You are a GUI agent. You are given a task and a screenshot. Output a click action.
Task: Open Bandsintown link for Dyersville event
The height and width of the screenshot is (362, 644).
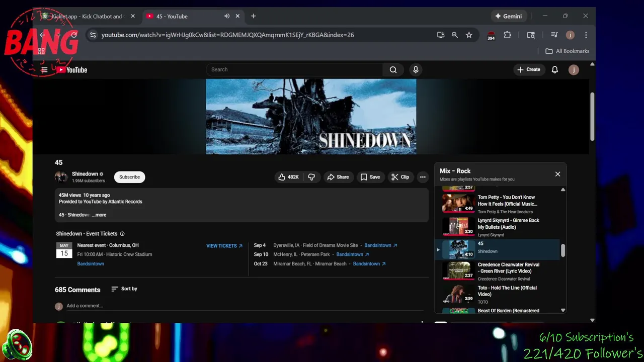coord(381,245)
